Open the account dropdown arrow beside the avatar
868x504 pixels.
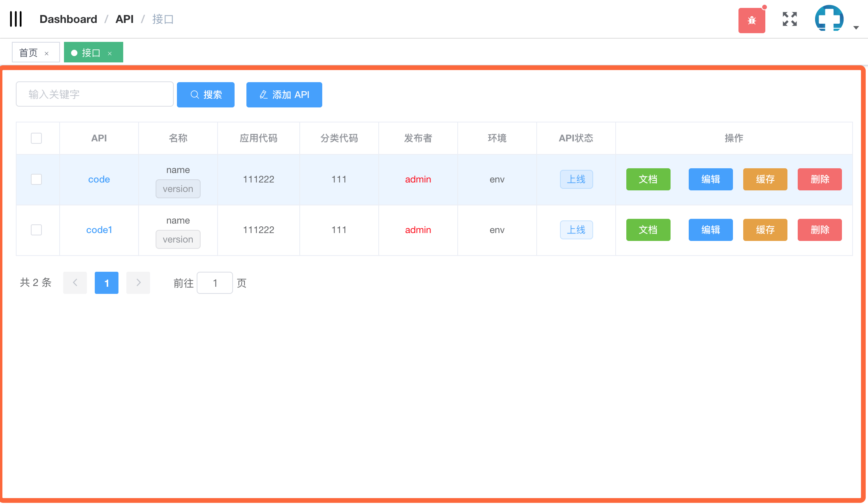pos(856,28)
